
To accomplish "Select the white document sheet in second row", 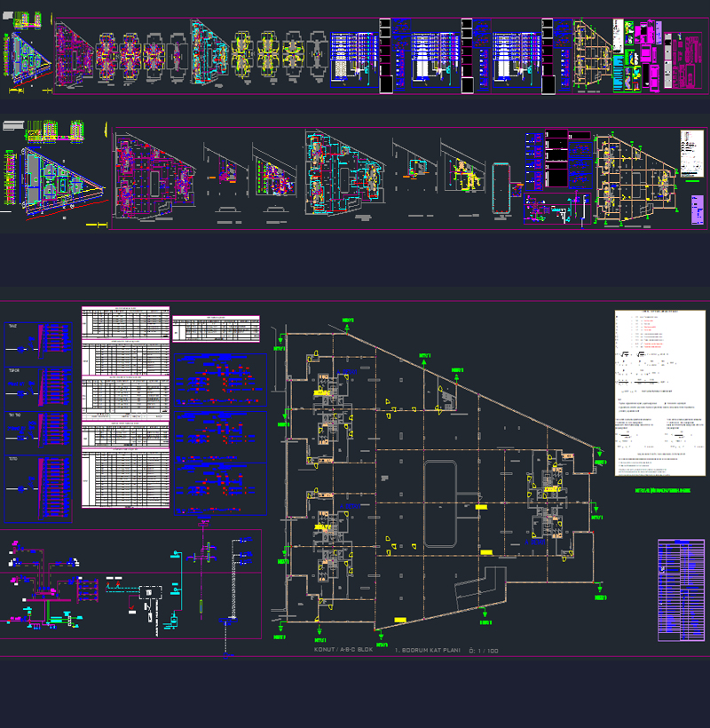I will point(691,153).
